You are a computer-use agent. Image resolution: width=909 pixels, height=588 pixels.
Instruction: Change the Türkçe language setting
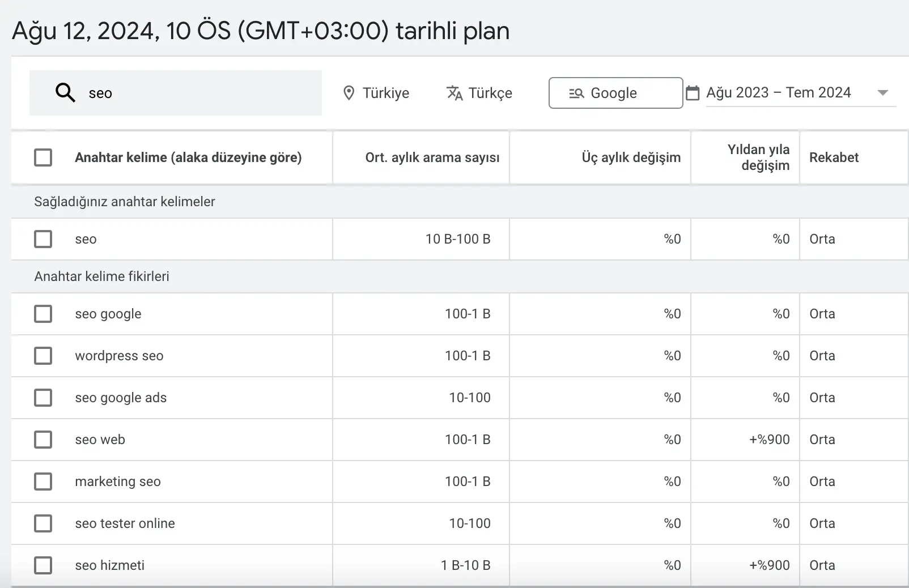click(479, 93)
